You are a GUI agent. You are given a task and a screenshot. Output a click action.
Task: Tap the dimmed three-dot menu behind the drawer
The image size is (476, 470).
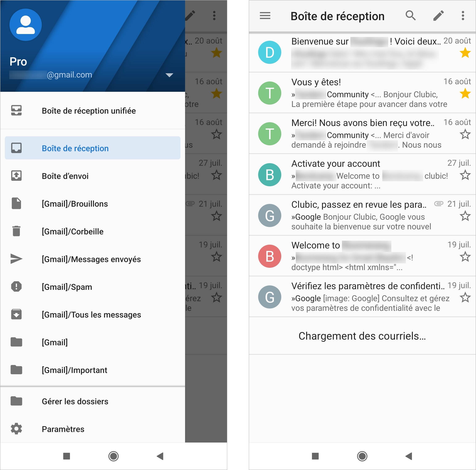pyautogui.click(x=214, y=16)
